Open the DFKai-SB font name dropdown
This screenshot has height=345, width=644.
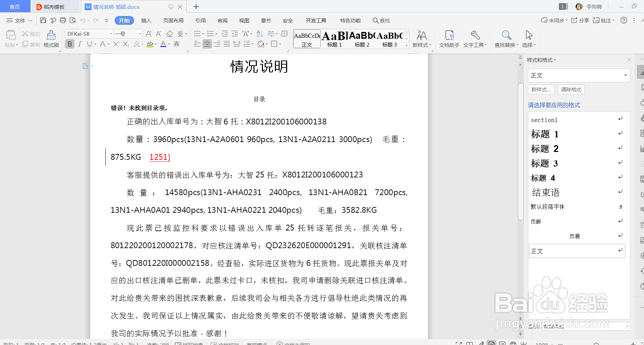(x=111, y=33)
